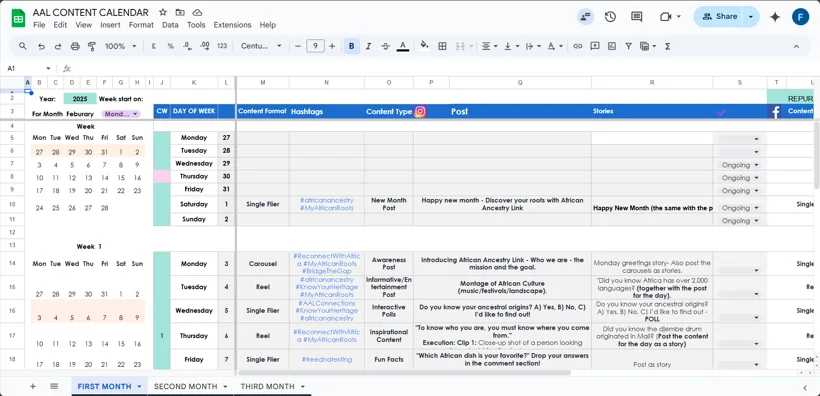Click the Share button
The image size is (820, 396).
click(719, 17)
